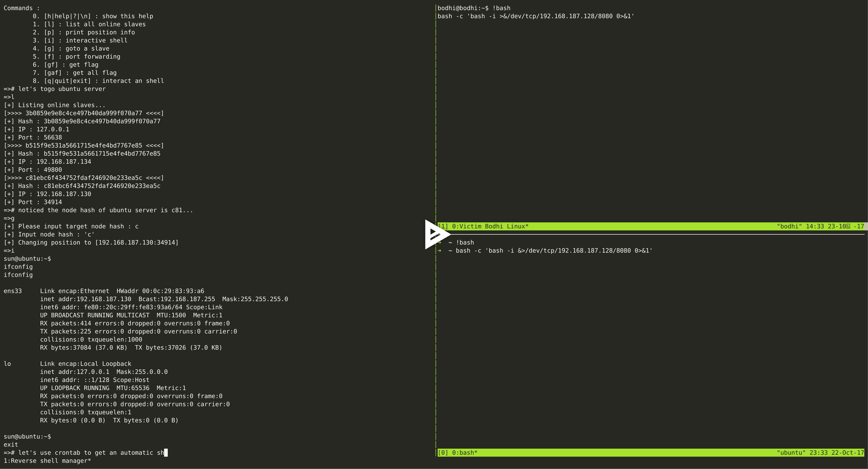Select the '1:Reverse shell manager*' window tab
Screen dimensions: 868x469
(x=47, y=461)
